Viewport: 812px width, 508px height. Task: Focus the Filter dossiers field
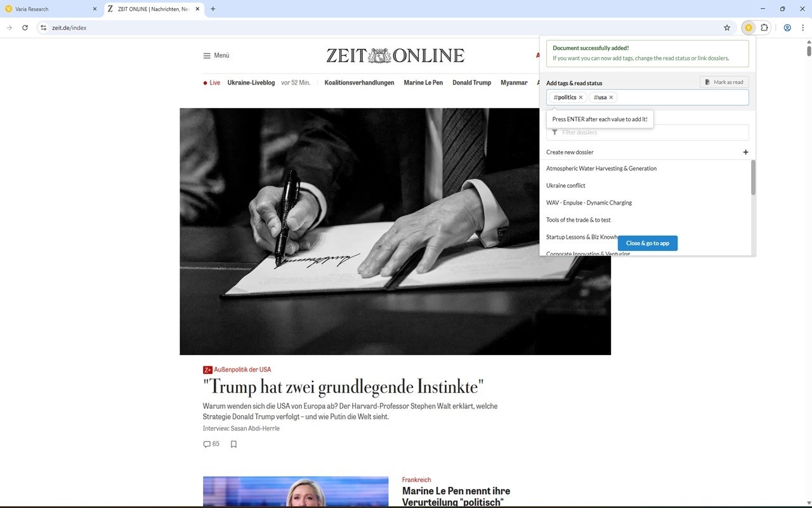click(x=647, y=132)
